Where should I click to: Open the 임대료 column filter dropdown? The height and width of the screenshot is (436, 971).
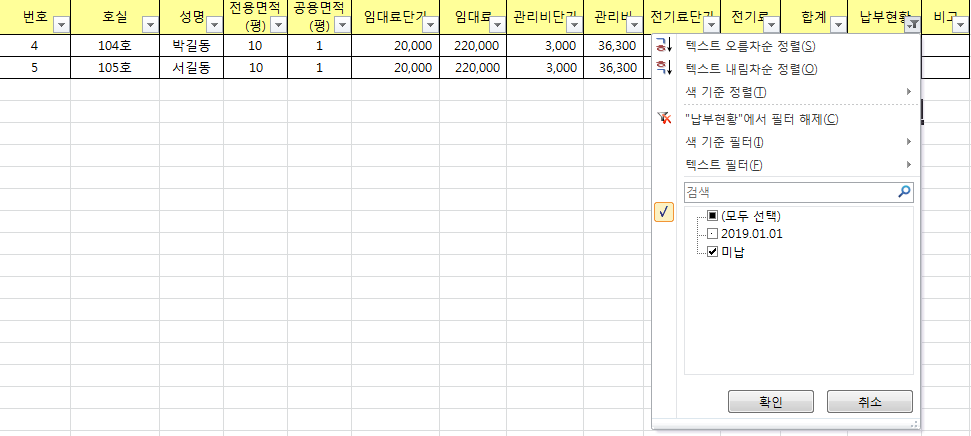498,25
